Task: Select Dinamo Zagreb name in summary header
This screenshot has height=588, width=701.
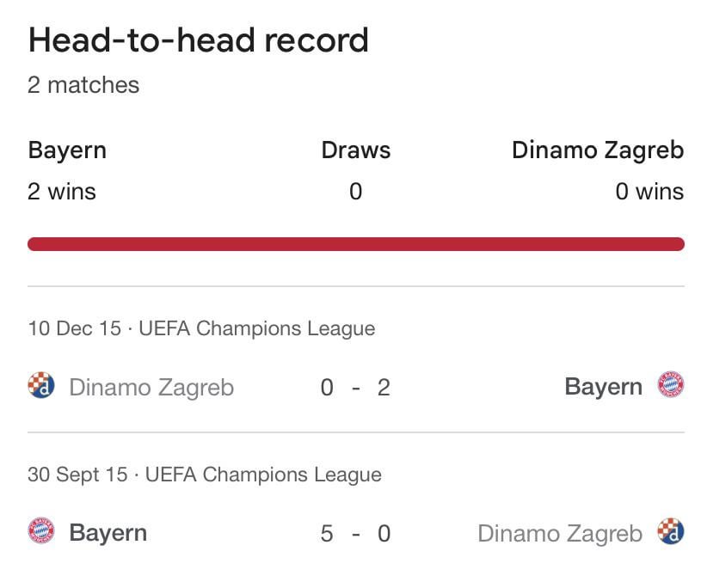Action: [598, 150]
